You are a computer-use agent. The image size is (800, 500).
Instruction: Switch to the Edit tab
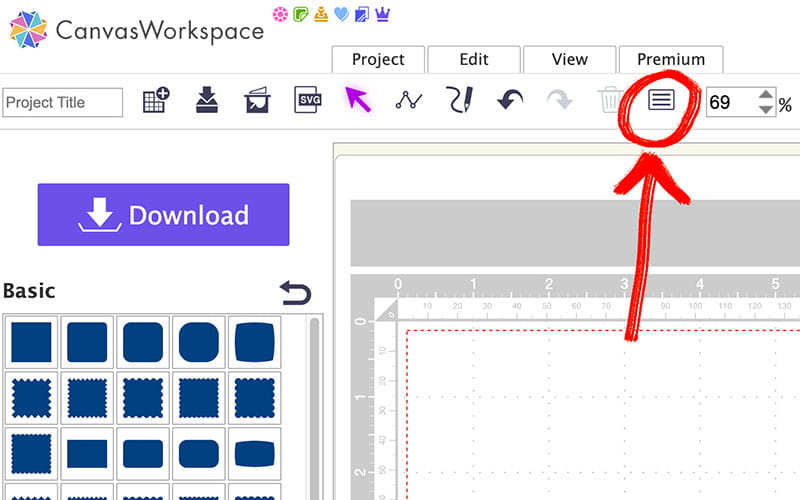pos(473,60)
